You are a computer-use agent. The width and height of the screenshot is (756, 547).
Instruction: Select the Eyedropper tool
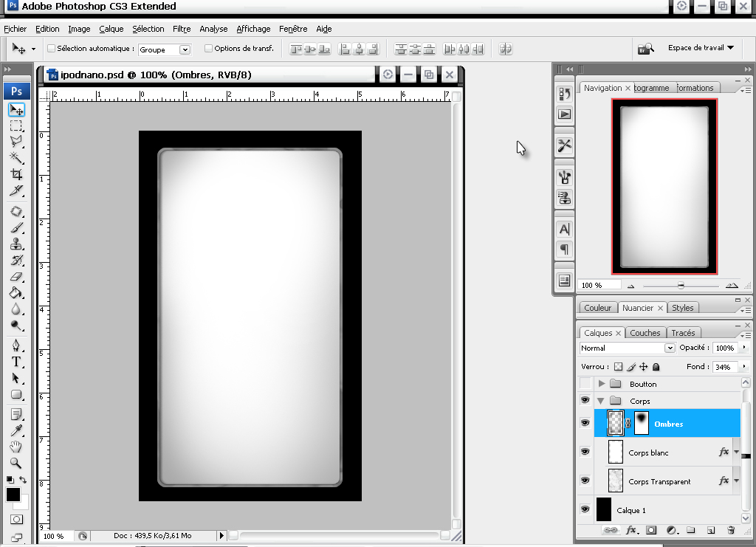(16, 430)
